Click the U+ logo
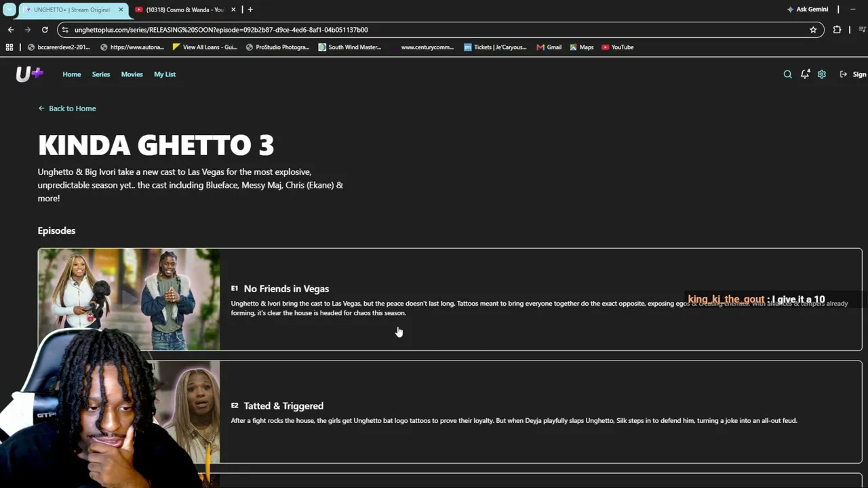Image resolution: width=868 pixels, height=488 pixels. tap(29, 75)
